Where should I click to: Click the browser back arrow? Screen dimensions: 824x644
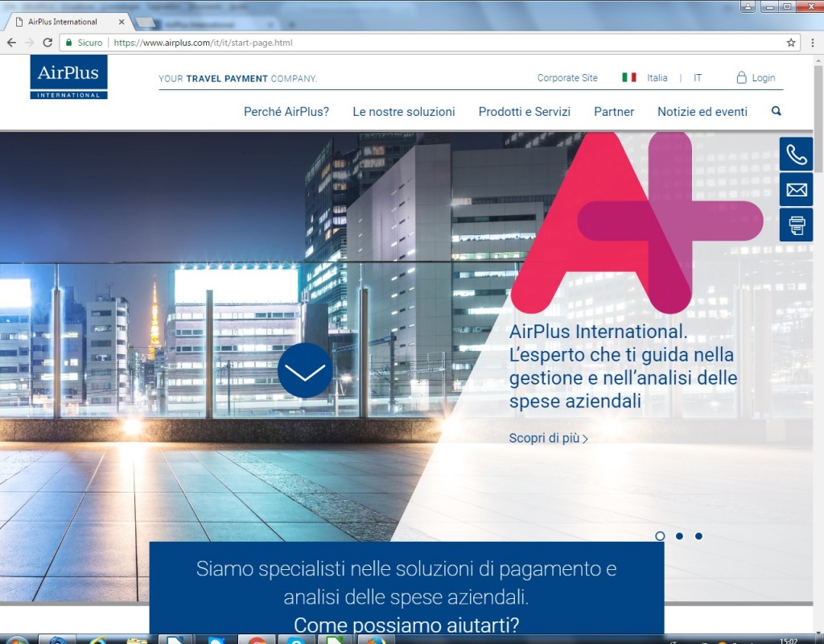(x=11, y=43)
